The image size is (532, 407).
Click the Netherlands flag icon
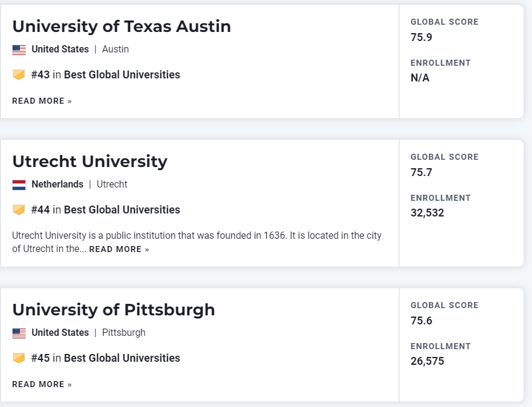(x=19, y=185)
